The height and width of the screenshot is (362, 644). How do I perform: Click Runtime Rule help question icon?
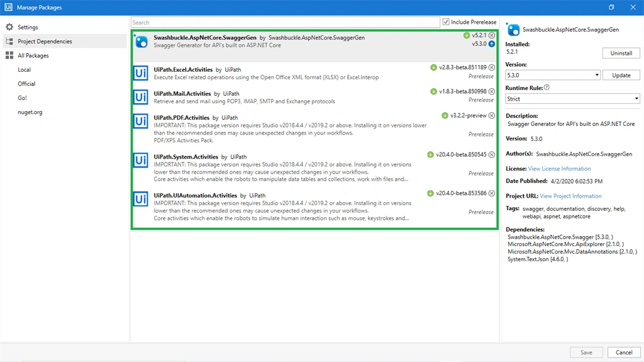547,88
